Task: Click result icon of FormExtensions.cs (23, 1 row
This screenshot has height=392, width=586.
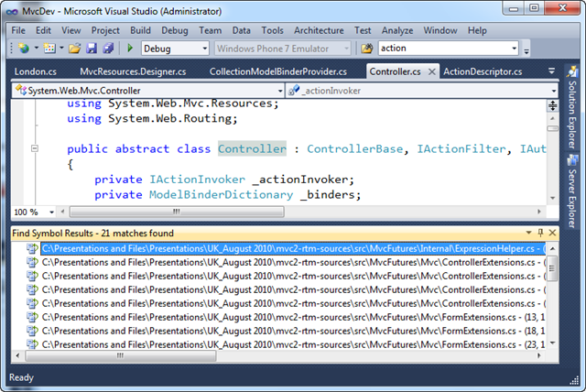Action: (x=33, y=344)
